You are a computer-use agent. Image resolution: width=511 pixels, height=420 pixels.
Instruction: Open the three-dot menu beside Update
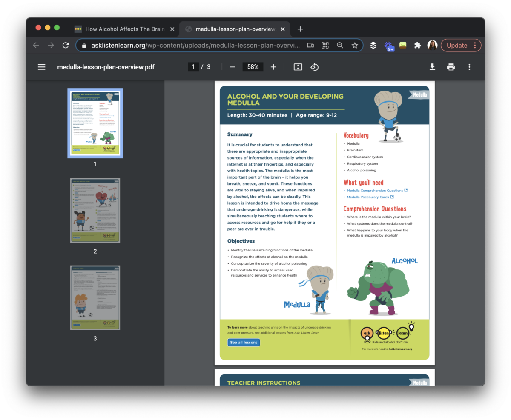pyautogui.click(x=477, y=45)
